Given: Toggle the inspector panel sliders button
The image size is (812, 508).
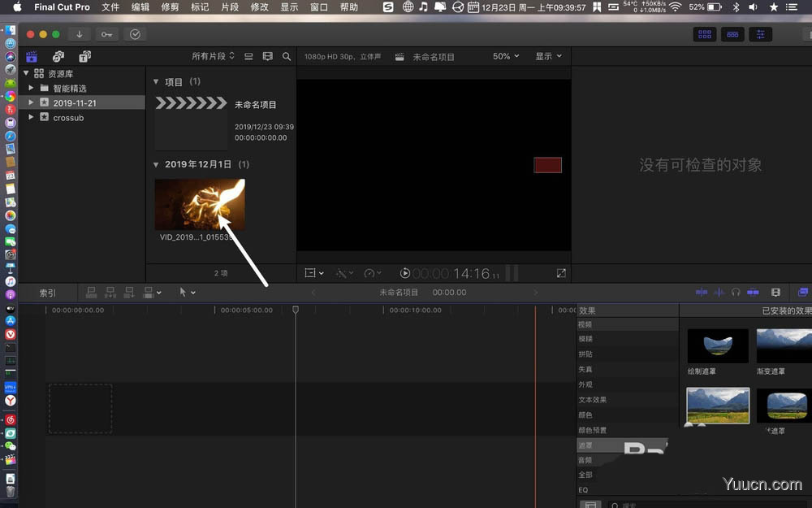Looking at the screenshot, I should tap(761, 34).
